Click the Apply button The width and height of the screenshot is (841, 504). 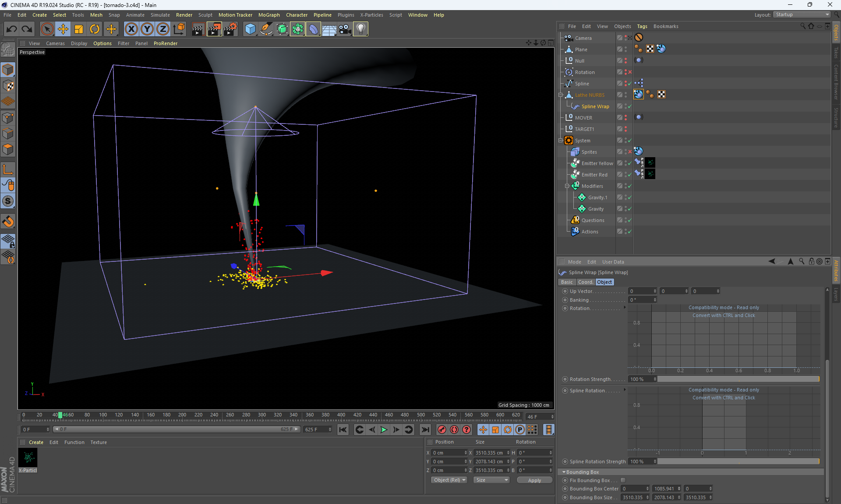[x=534, y=480]
